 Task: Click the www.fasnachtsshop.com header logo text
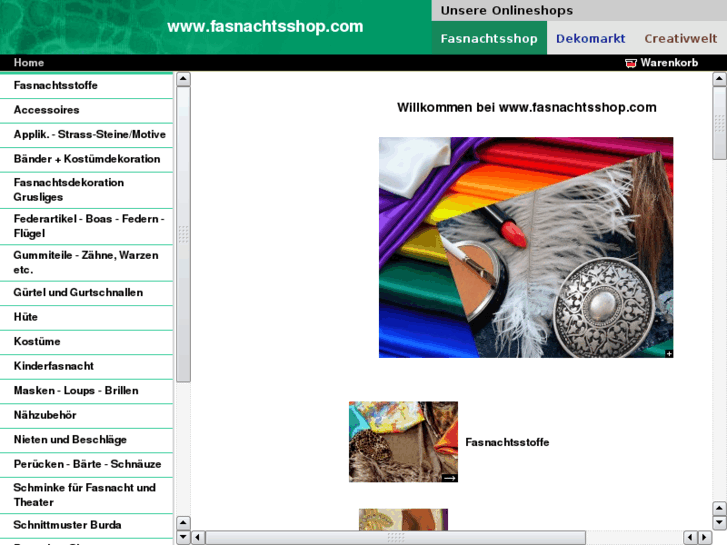265,26
